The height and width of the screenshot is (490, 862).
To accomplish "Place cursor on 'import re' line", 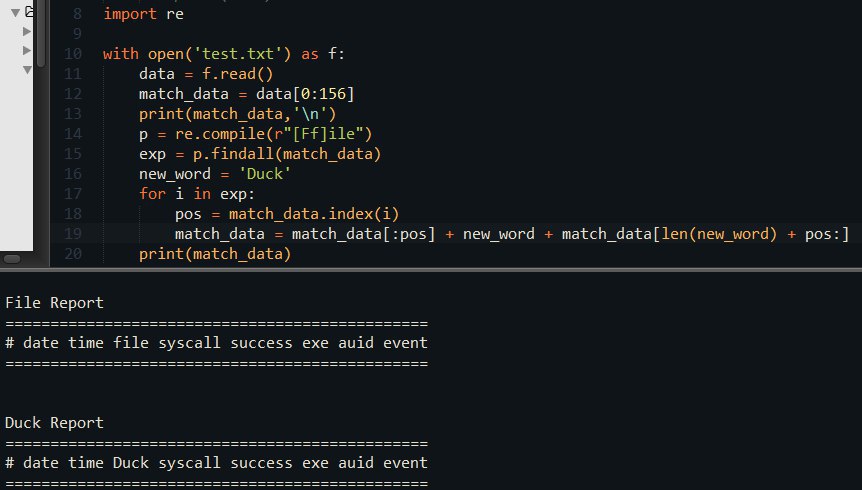I will tap(143, 14).
